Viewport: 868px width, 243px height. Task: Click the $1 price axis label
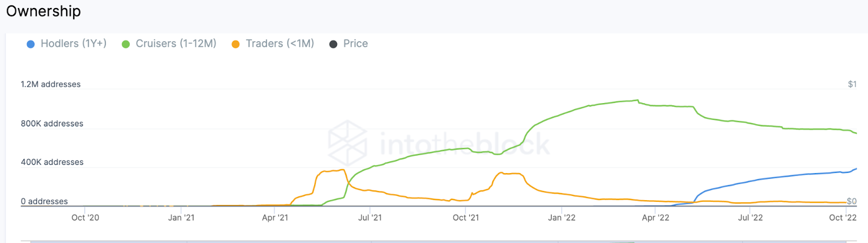(852, 84)
